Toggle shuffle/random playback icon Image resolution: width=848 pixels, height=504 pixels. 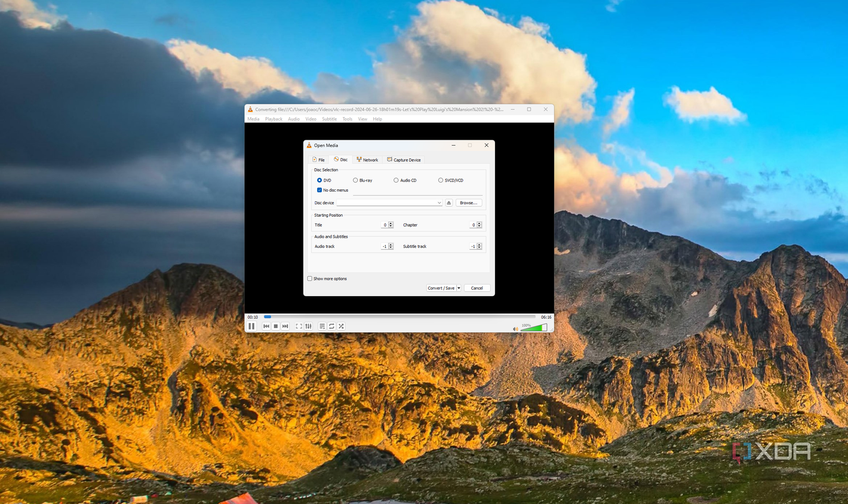pos(341,326)
